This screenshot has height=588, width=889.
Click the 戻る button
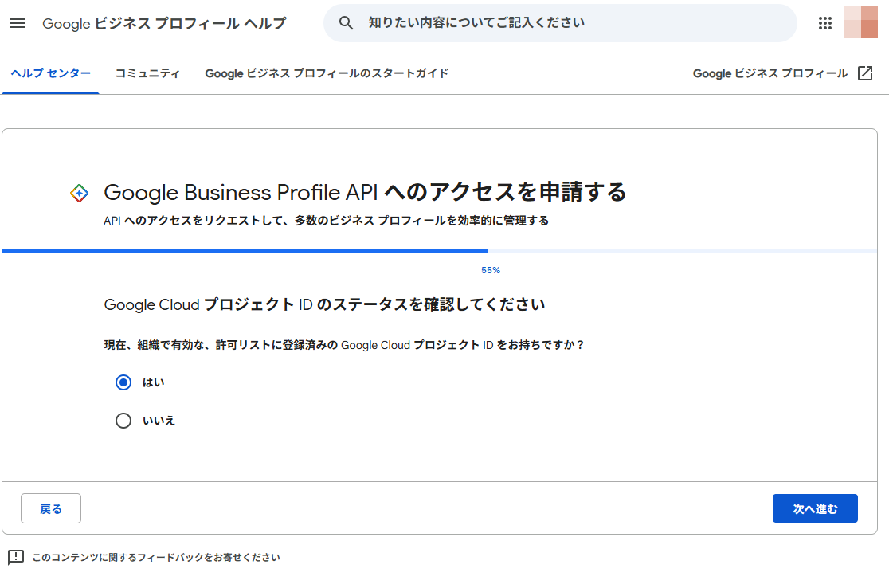click(51, 508)
